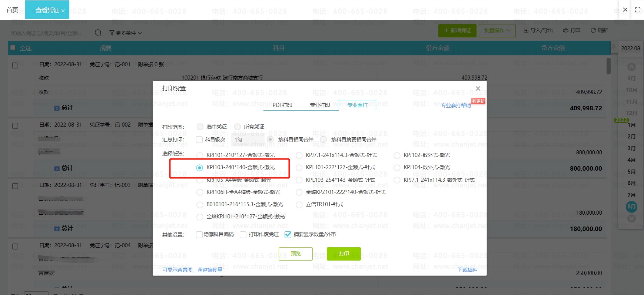This screenshot has height=295, width=644.
Task: Choose paper KPJ106H-全A4横版-金额式-激光
Action: (200, 192)
